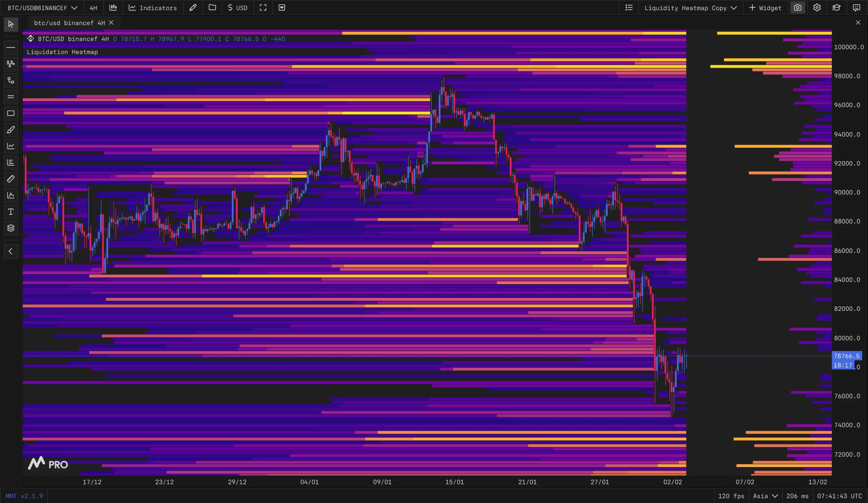Select the horizontal line drawing tool
Screen dimensions: 868x503
[x=11, y=47]
